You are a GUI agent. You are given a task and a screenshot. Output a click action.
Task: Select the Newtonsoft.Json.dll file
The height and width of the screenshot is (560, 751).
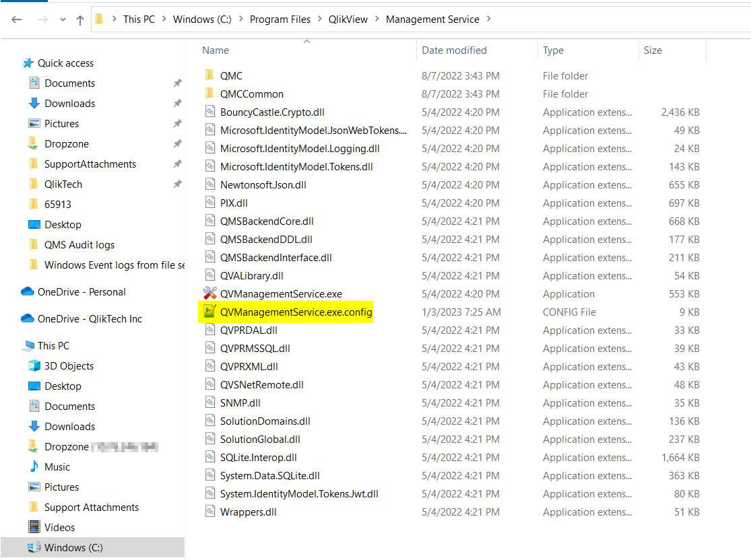pyautogui.click(x=263, y=185)
